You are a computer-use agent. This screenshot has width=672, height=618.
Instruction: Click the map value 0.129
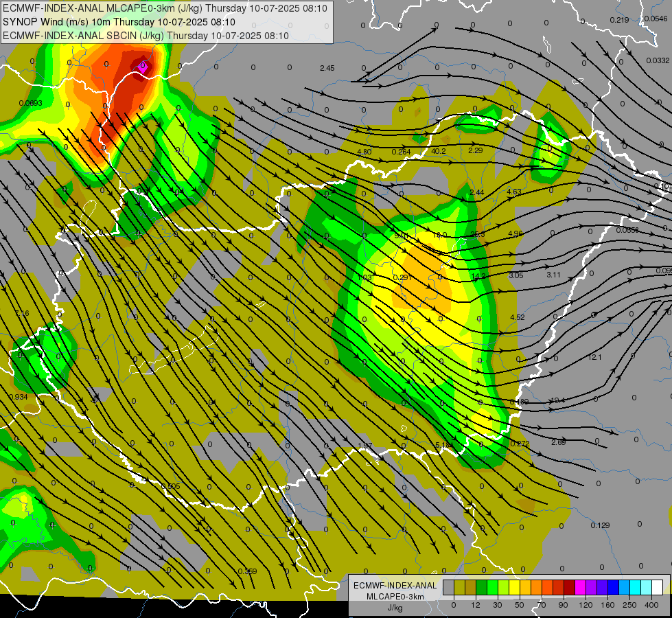point(600,525)
